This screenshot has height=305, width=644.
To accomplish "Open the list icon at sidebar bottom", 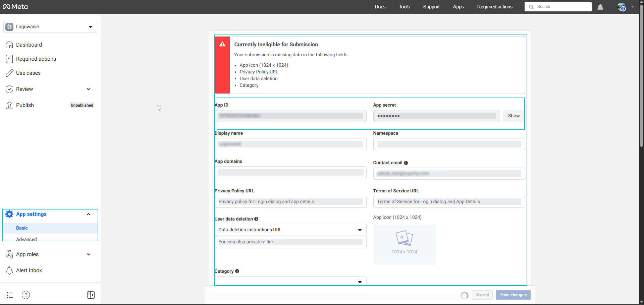I will click(x=10, y=295).
